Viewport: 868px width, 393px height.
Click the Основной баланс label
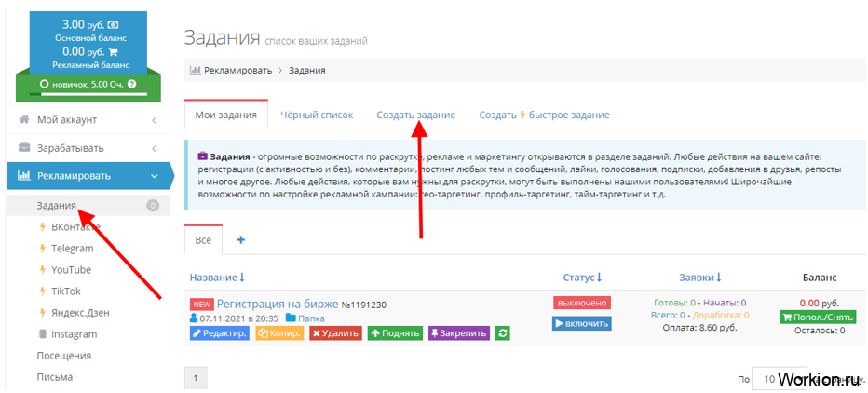[x=90, y=38]
